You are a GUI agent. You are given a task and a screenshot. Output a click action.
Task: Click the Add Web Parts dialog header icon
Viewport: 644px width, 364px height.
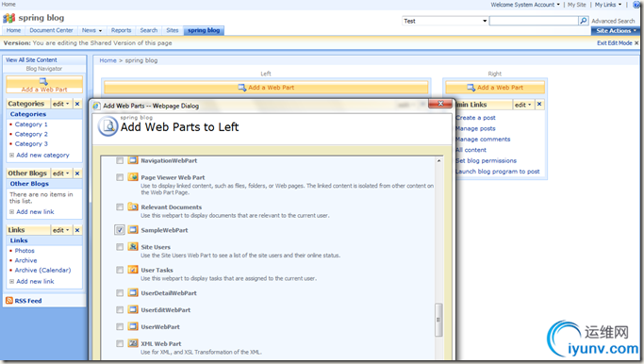click(108, 126)
